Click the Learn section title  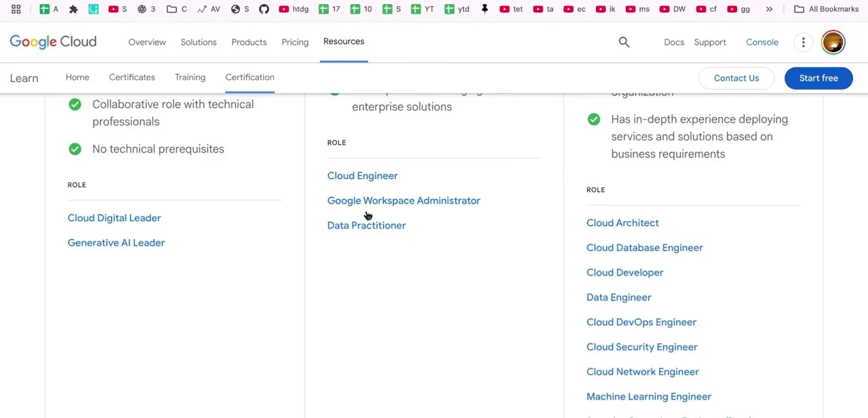pos(24,78)
